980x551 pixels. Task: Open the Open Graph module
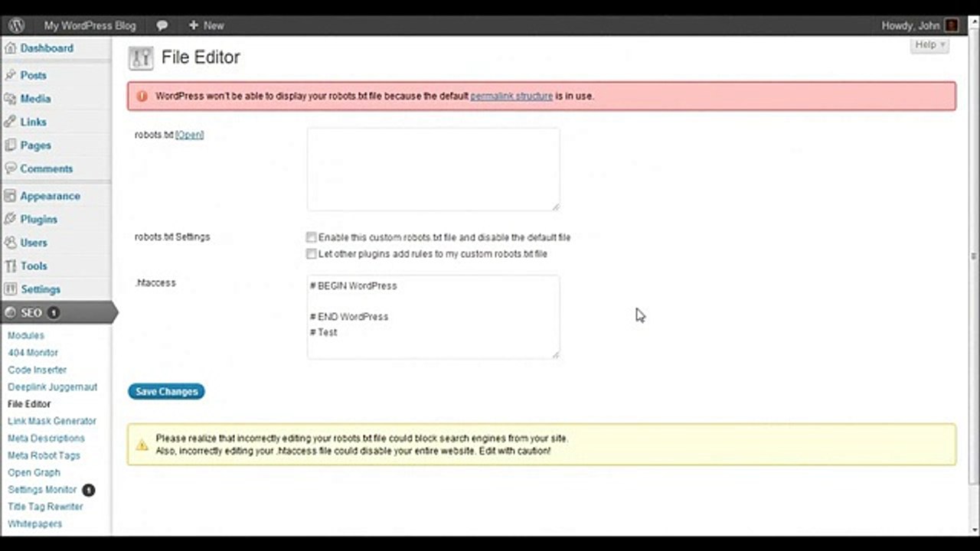pyautogui.click(x=34, y=473)
